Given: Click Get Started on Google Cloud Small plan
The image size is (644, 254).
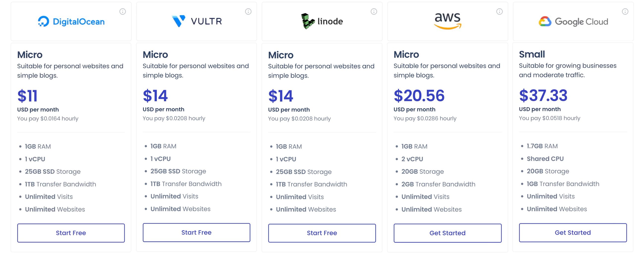Looking at the screenshot, I should coord(573,232).
